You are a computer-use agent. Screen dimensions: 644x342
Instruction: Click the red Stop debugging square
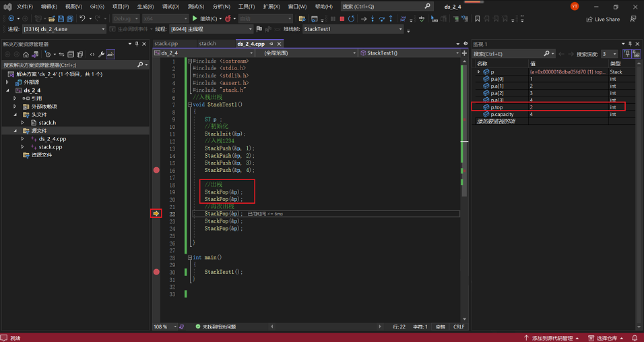pyautogui.click(x=342, y=19)
